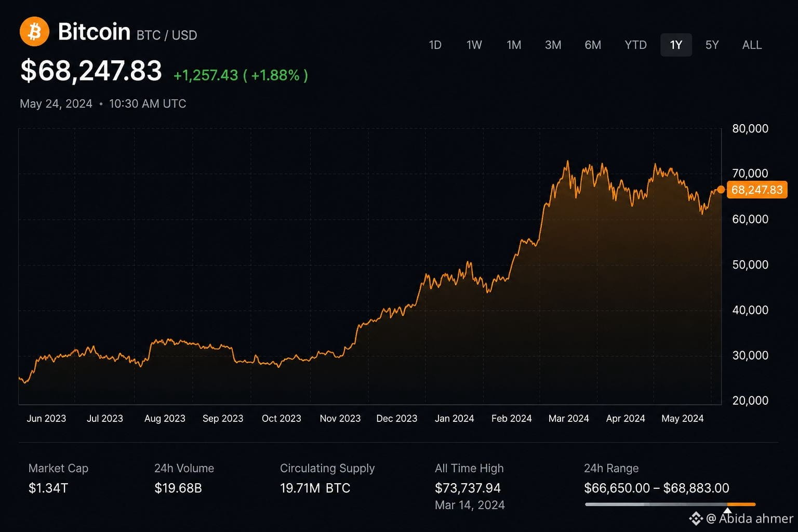Screen dimensions: 798x532
Task: Switch chart to 5Y range
Action: [x=712, y=45]
